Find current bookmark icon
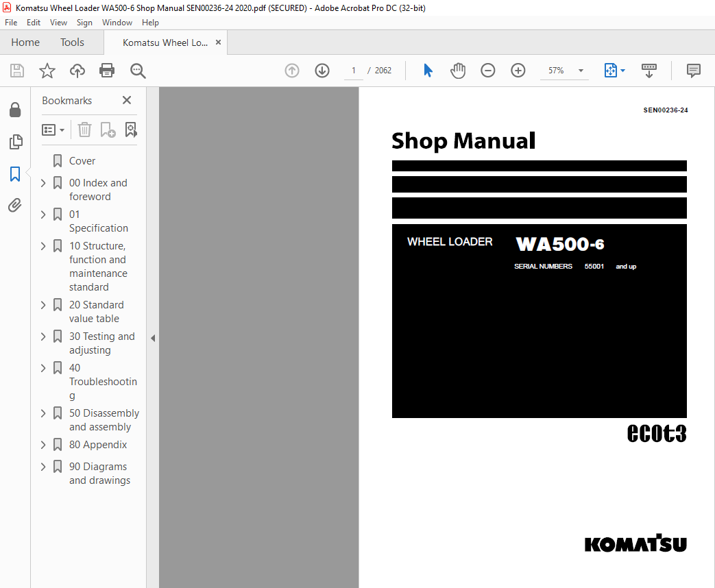The image size is (715, 588). (131, 130)
